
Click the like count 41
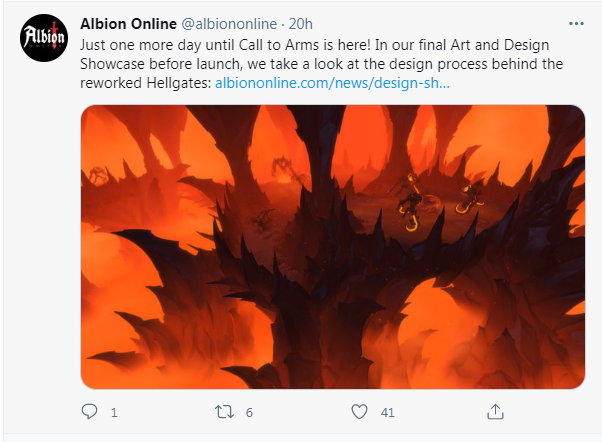(387, 413)
